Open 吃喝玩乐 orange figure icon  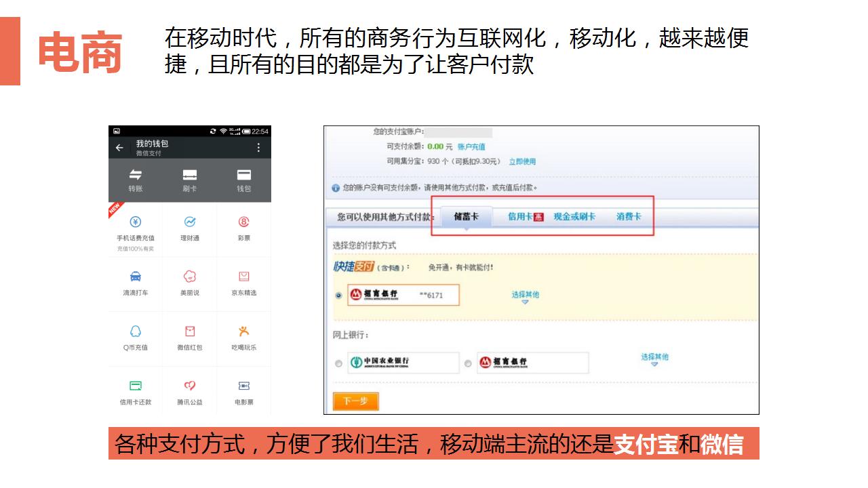click(244, 331)
